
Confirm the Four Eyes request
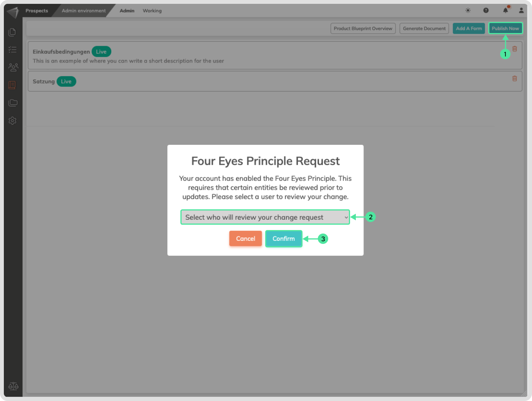point(284,239)
